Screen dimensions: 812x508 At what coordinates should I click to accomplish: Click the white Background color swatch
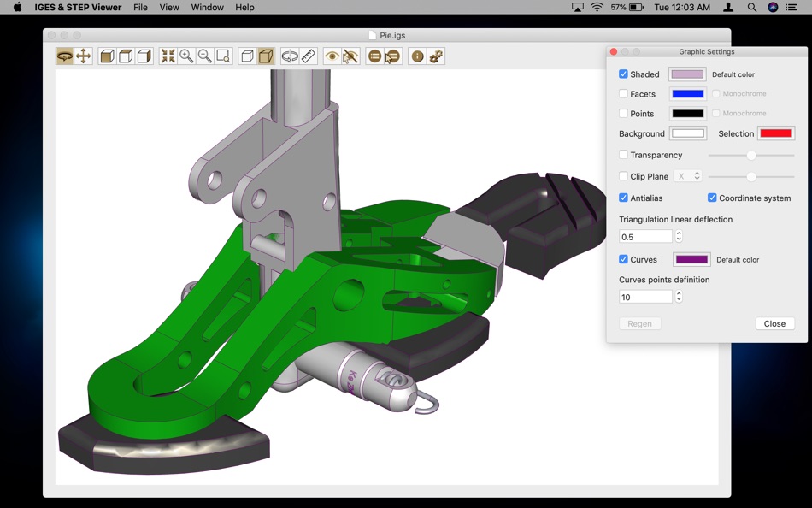click(687, 133)
